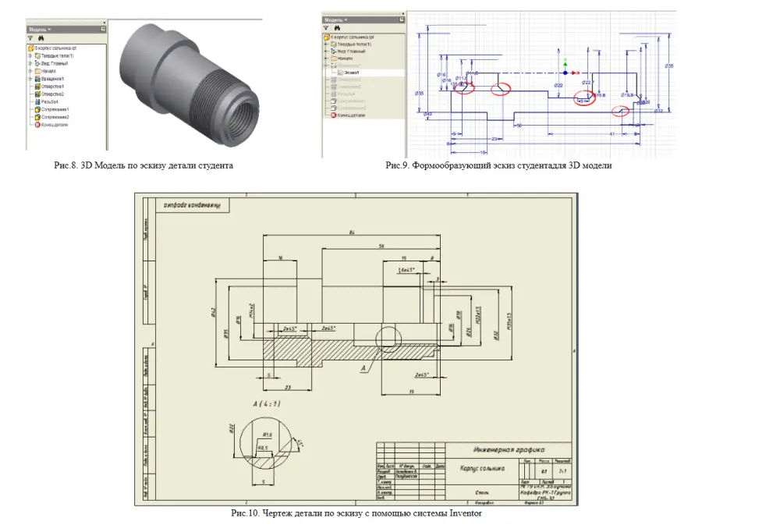
Task: Select the Резьба4 thread feature icon
Action: click(x=37, y=101)
